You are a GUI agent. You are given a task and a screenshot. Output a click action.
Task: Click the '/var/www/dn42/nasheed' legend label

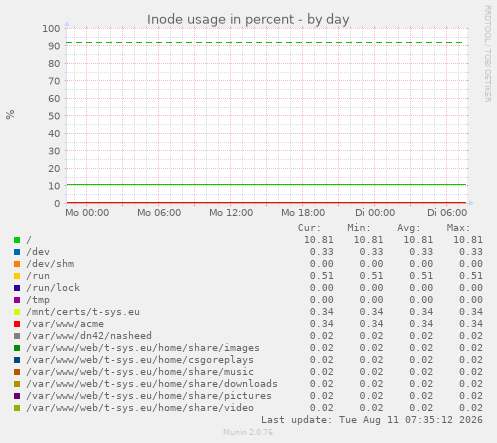coord(89,336)
